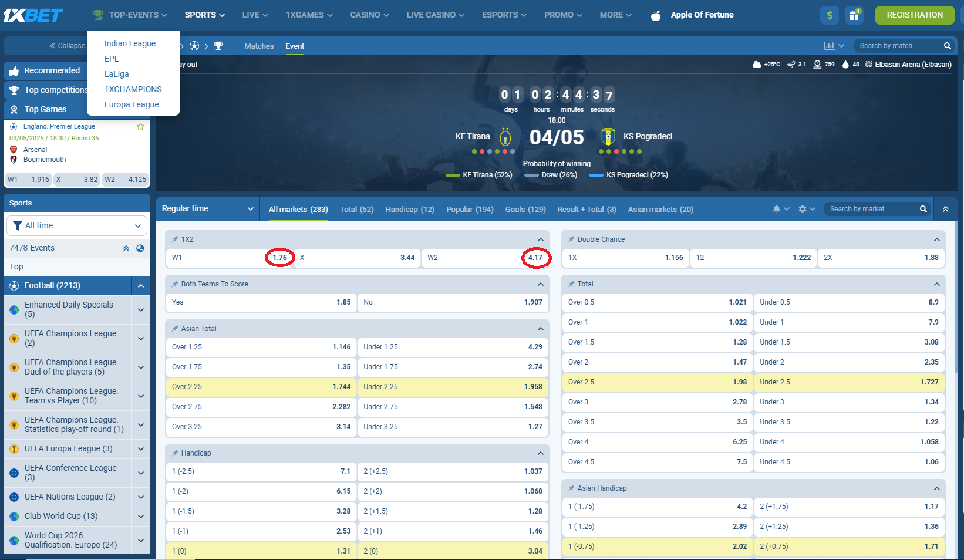The width and height of the screenshot is (964, 560).
Task: Open the Top Games section
Action: 45,109
